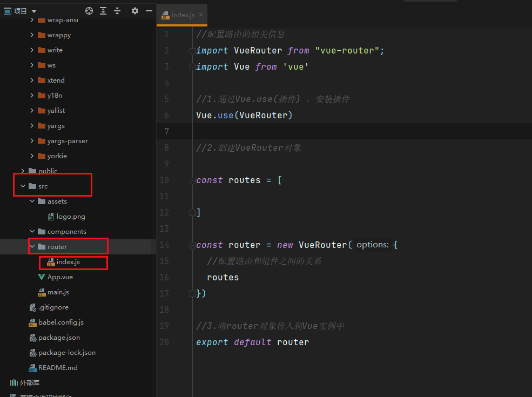Open project panel settings gear
The image size is (532, 397).
pos(135,11)
